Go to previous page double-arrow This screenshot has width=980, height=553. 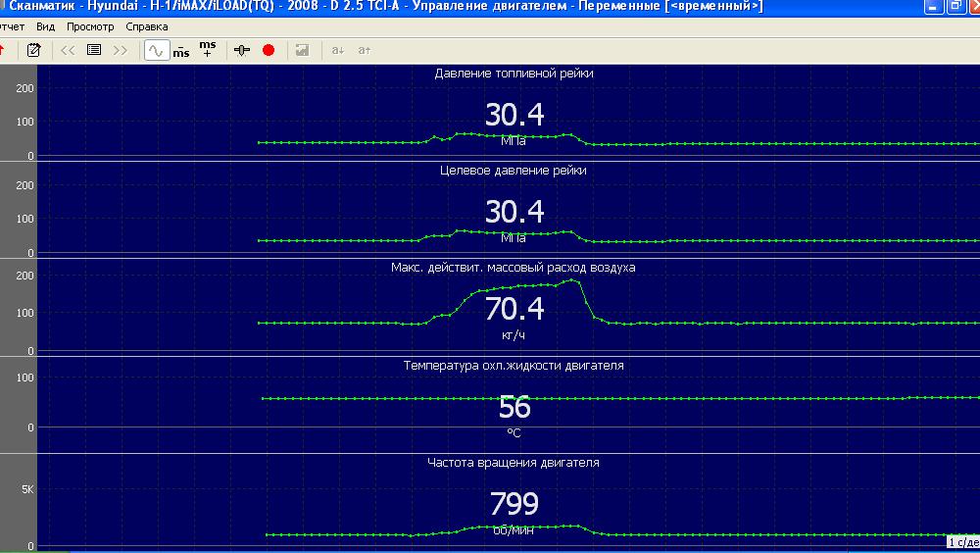click(68, 50)
